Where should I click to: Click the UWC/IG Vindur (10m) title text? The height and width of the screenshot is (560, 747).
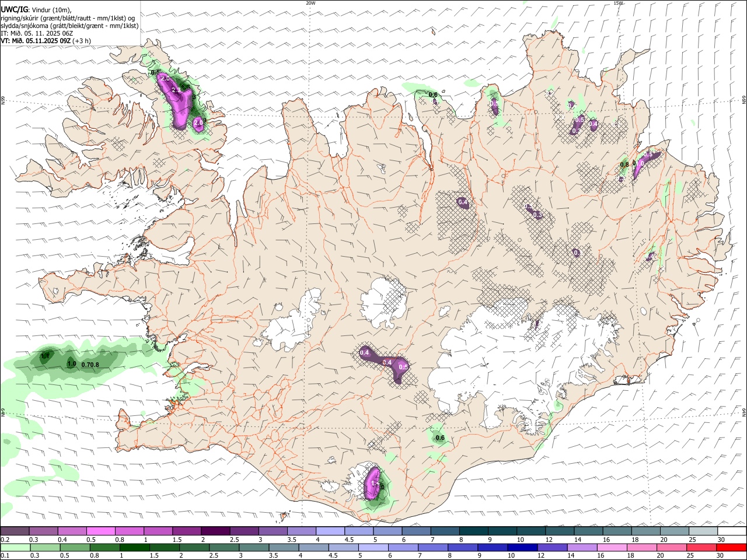click(36, 10)
